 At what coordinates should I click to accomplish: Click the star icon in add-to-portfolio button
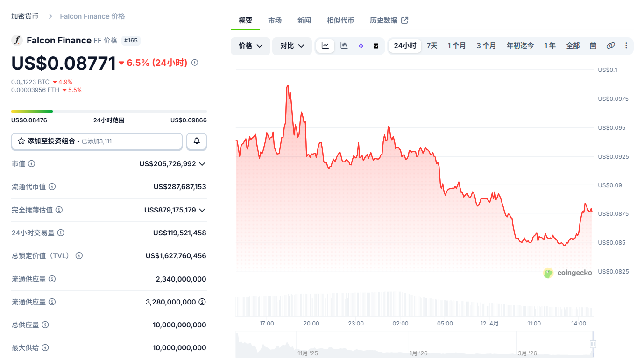click(21, 141)
